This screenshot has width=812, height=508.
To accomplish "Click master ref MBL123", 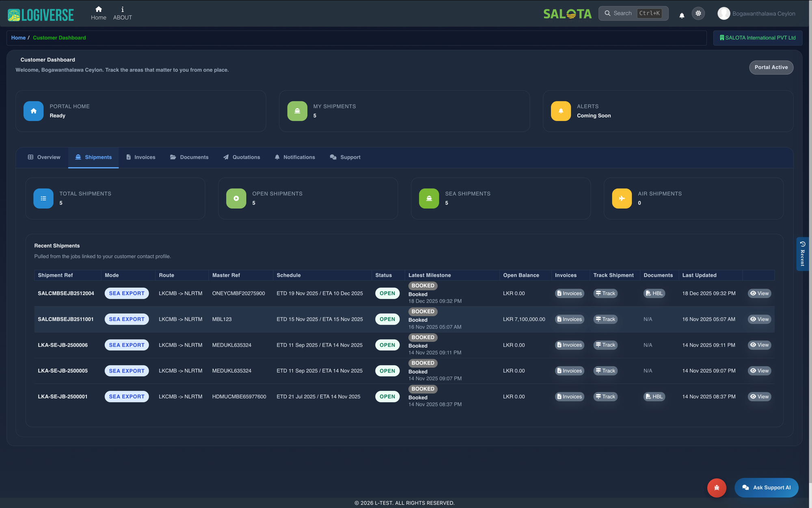I will tap(222, 319).
